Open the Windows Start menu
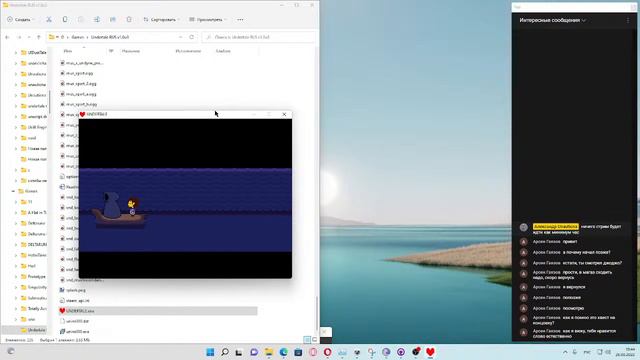The image size is (640, 360). pyautogui.click(x=210, y=352)
